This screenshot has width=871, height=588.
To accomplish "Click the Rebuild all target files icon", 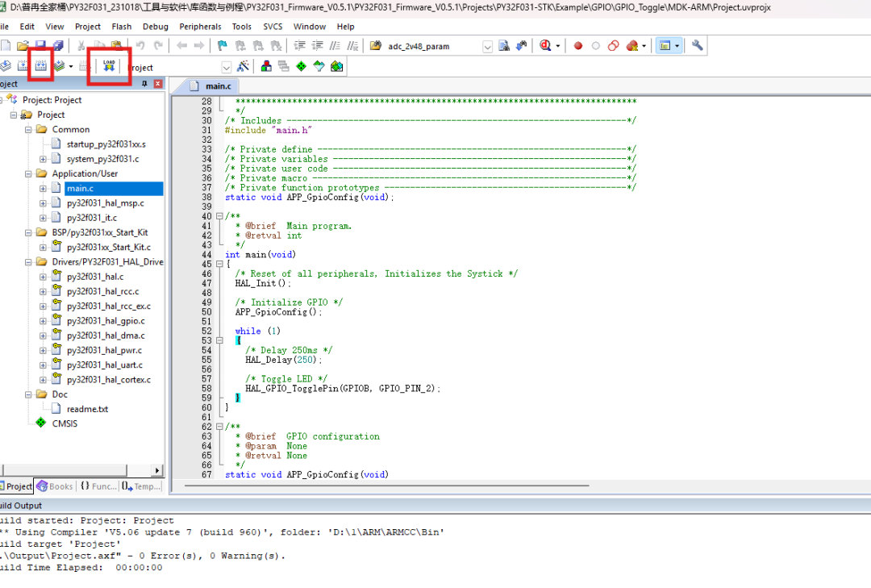I will pyautogui.click(x=40, y=66).
